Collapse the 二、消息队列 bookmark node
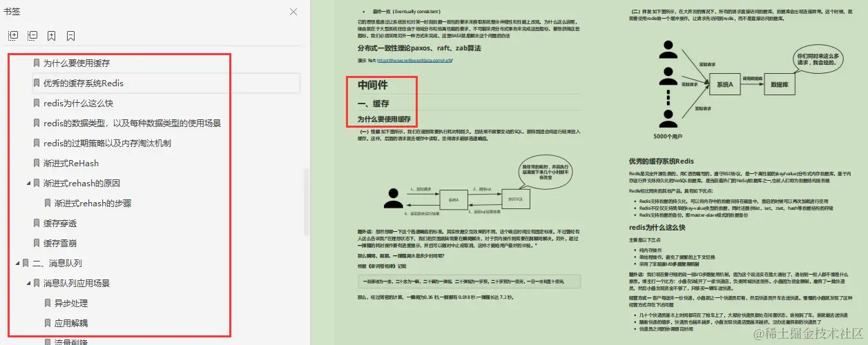Image resolution: width=868 pixels, height=345 pixels. [17, 263]
